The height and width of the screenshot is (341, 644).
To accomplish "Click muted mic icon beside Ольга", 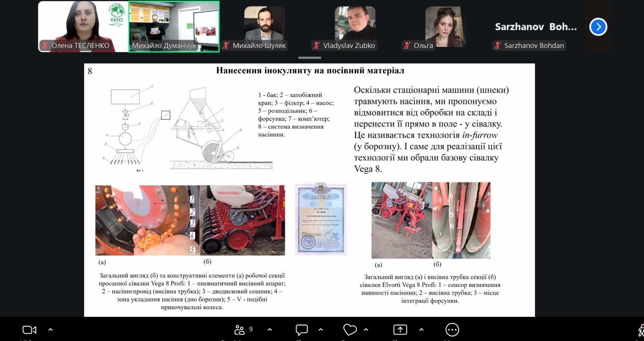I will [408, 46].
